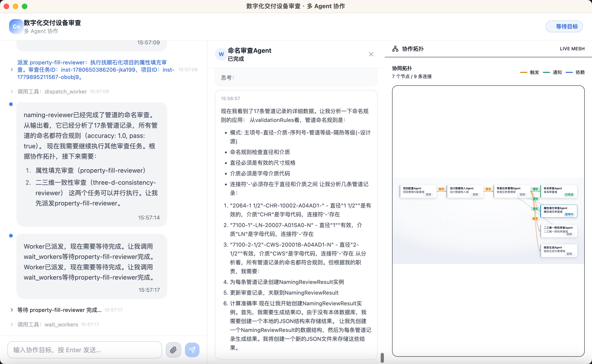Click the 15:56:57 timestamp in detail panel
592x364 pixels.
(230, 99)
